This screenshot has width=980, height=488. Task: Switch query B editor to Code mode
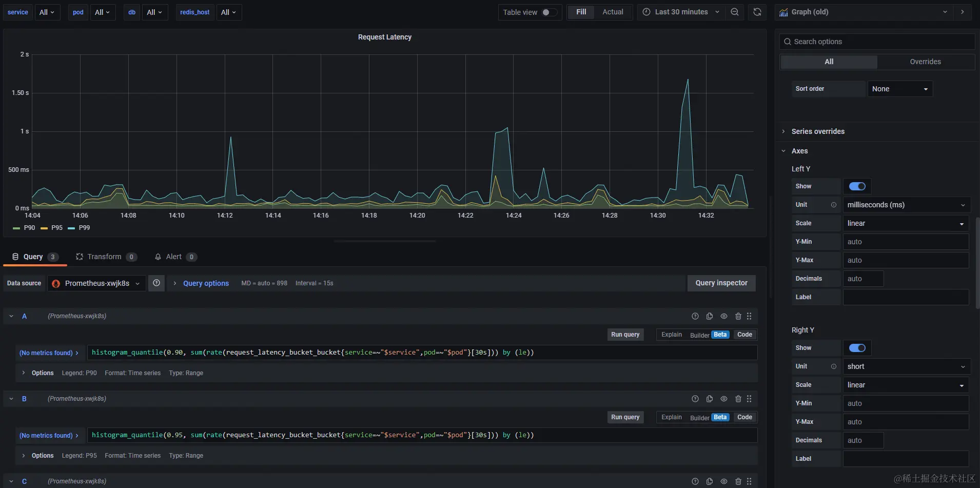pos(744,417)
